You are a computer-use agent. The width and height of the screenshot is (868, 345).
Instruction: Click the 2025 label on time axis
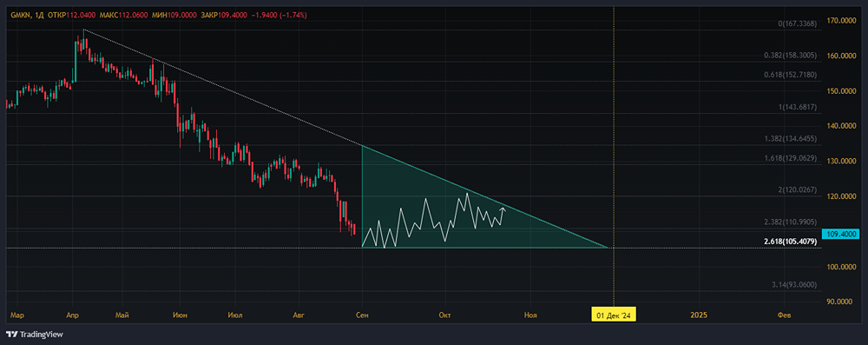click(699, 315)
